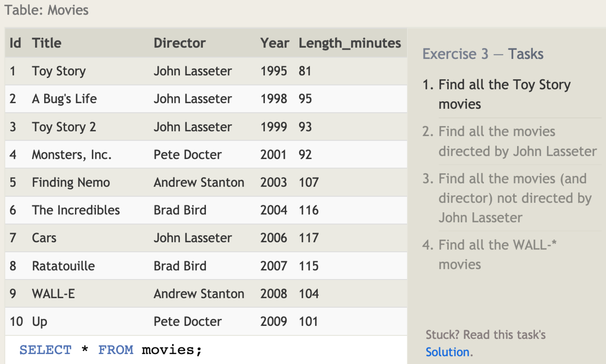Screen dimensions: 606x364
Task: Click the year 2001 cell
Action: (x=273, y=155)
